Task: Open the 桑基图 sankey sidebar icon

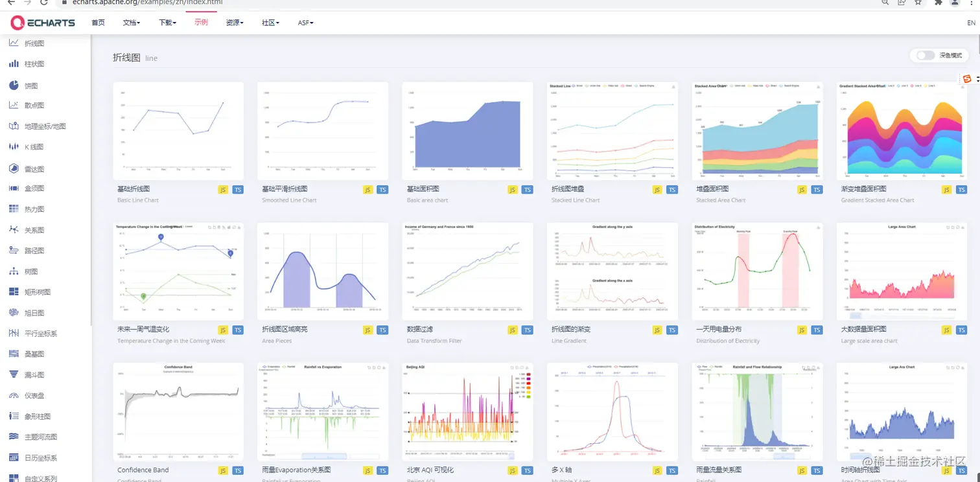Action: click(x=13, y=354)
